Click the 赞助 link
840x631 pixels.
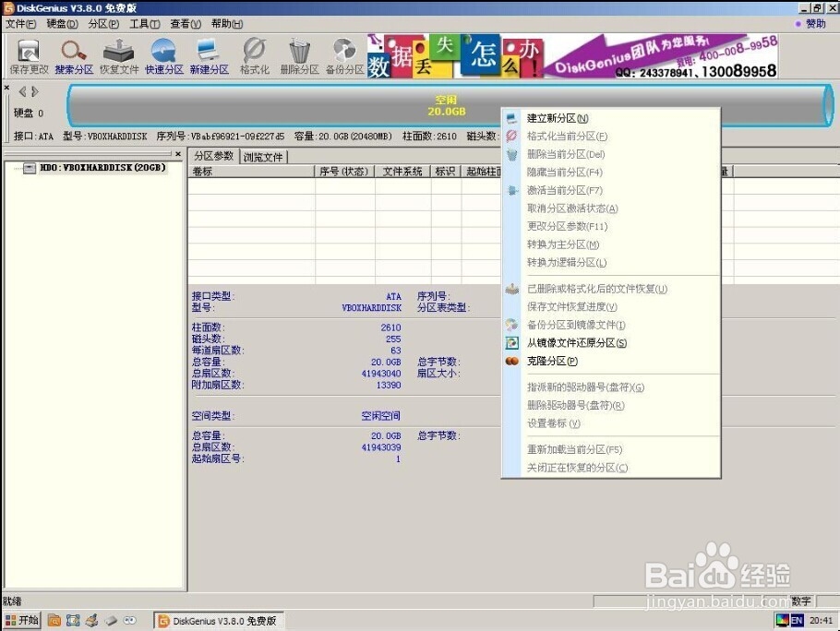815,24
